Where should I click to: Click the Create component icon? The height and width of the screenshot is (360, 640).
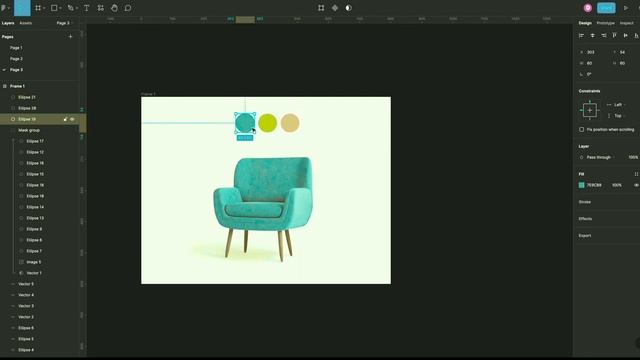pyautogui.click(x=335, y=8)
